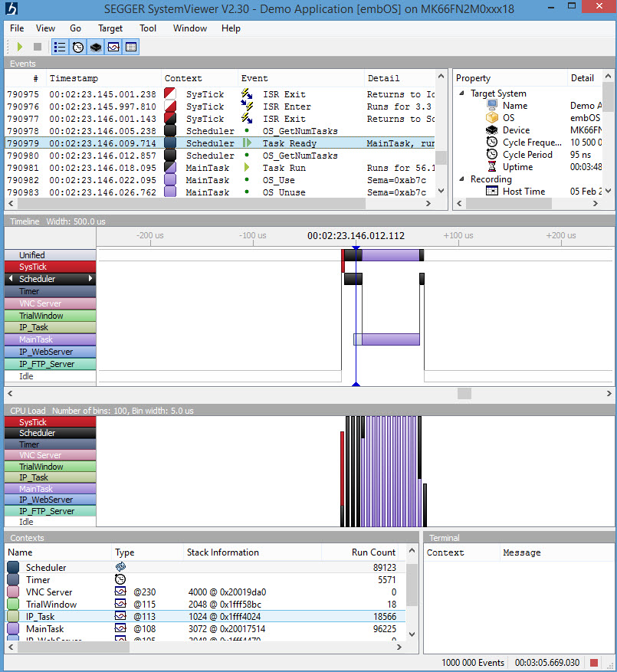Viewport: 617px width, 672px height.
Task: Click VNC Server task type icon
Action: 120,592
